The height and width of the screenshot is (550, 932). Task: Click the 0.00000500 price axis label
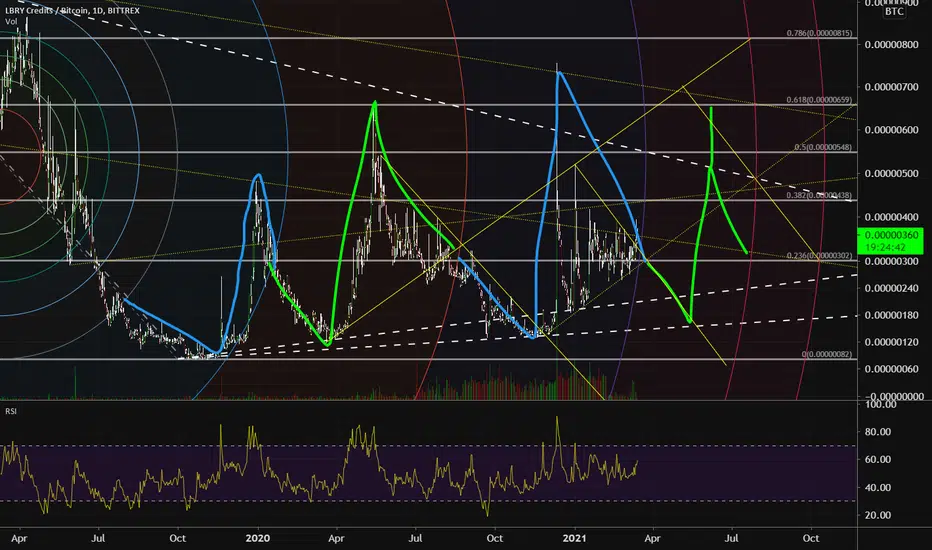(891, 174)
